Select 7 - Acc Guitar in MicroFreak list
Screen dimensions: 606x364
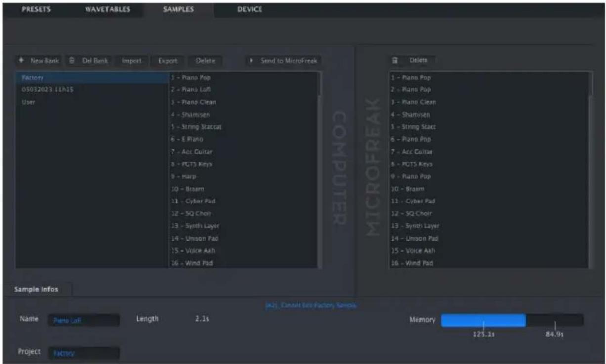click(x=488, y=152)
